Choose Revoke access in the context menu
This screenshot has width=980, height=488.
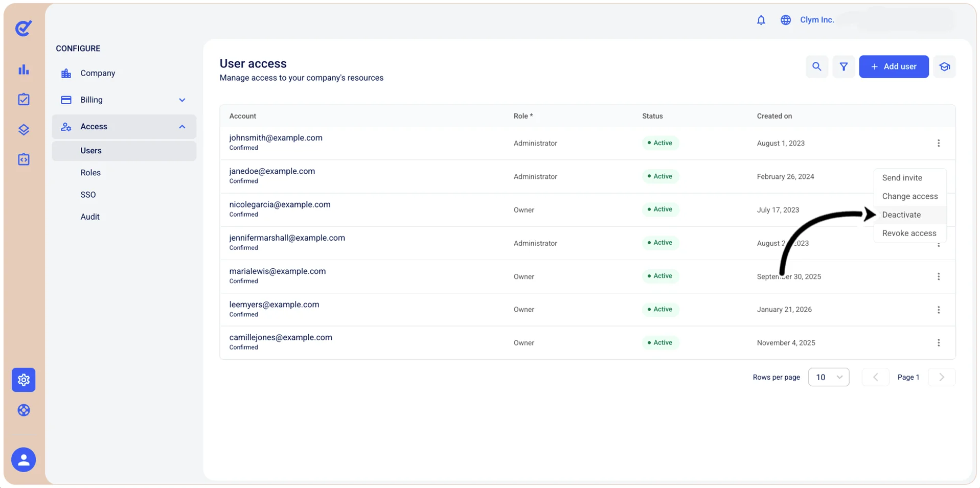pos(909,233)
